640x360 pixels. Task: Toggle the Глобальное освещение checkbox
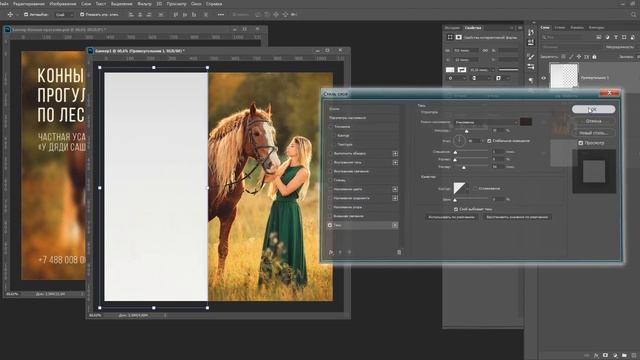tap(489, 141)
